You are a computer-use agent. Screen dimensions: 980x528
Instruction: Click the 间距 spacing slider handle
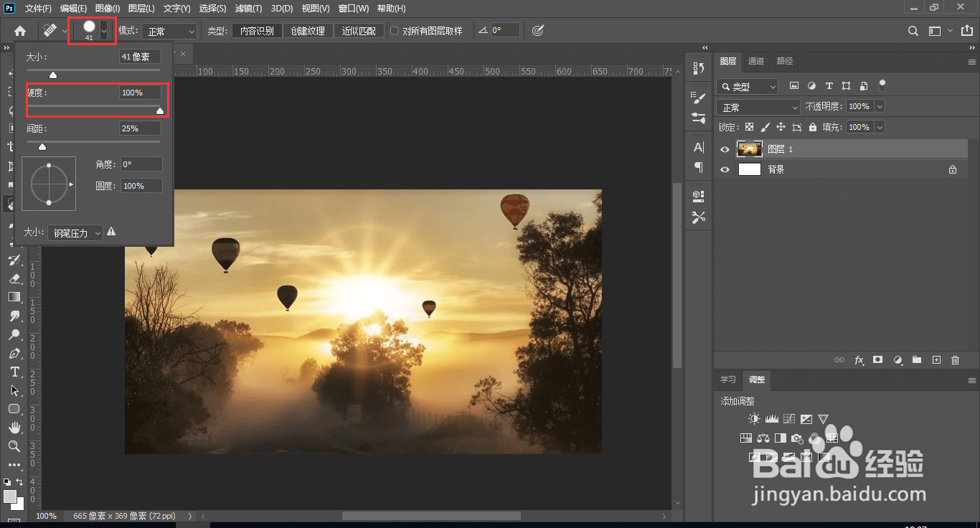point(42,146)
